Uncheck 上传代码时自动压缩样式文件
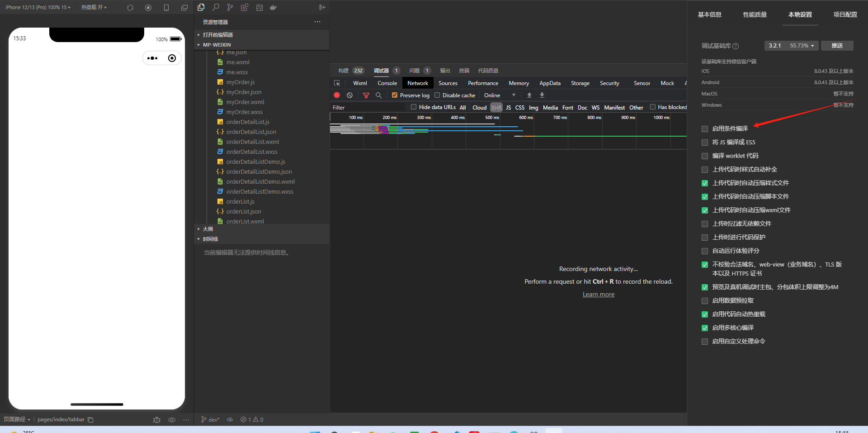 pyautogui.click(x=705, y=183)
